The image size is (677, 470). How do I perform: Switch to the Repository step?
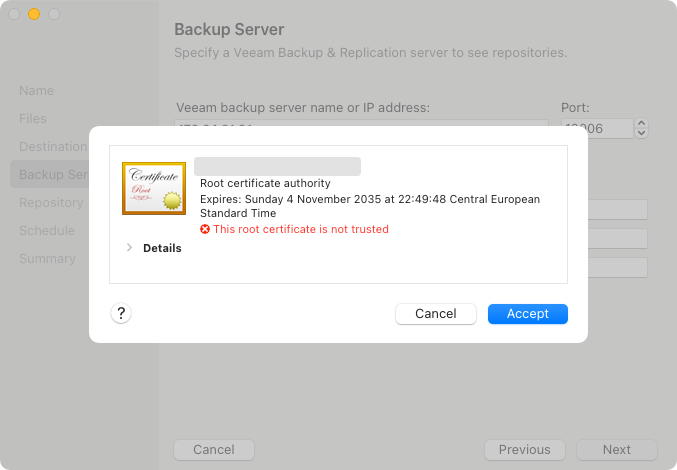pos(51,203)
